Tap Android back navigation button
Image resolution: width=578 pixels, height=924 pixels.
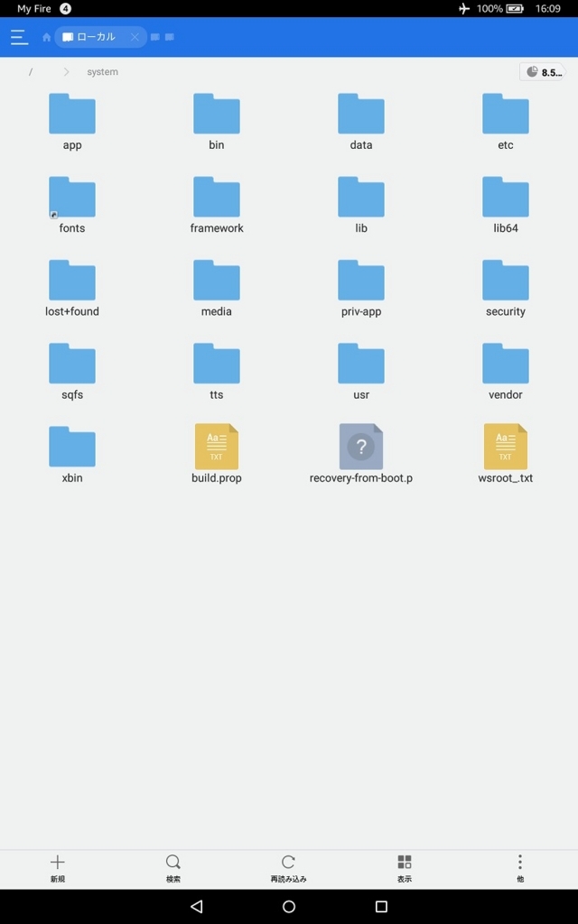point(197,906)
